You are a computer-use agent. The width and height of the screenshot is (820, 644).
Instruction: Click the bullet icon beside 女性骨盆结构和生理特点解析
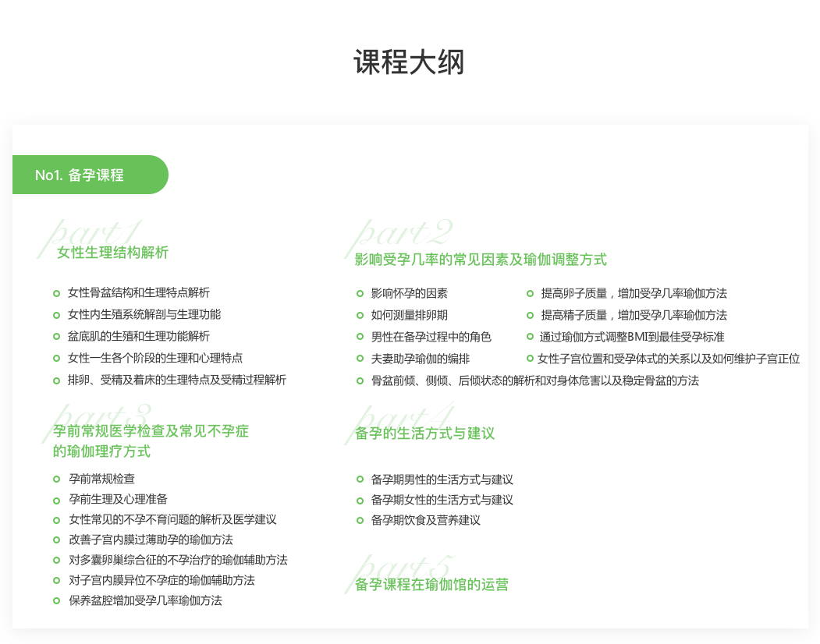click(55, 294)
